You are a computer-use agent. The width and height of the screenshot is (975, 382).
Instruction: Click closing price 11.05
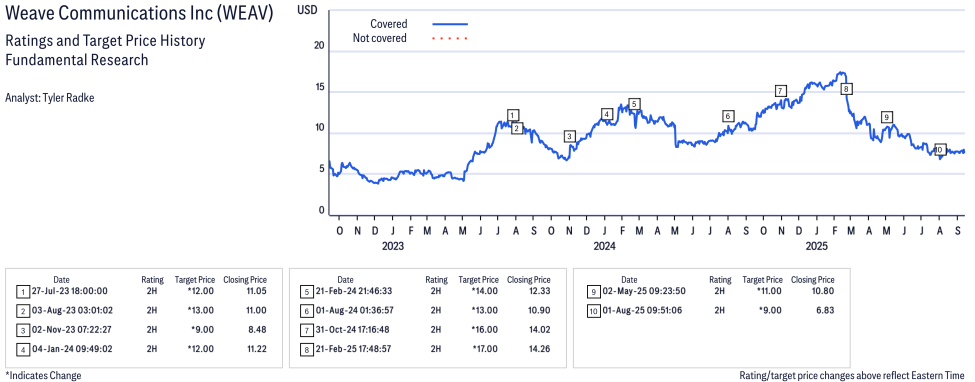[x=256, y=291]
